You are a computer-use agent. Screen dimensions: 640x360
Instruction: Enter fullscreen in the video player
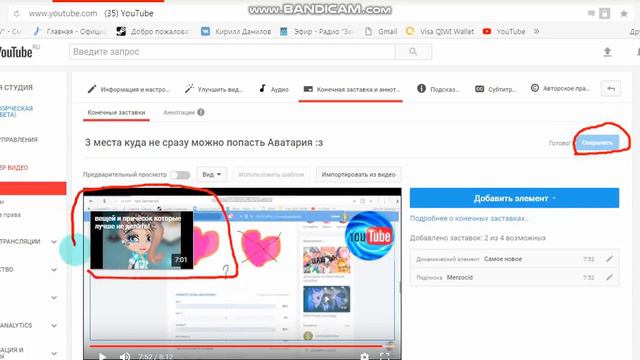tap(384, 356)
